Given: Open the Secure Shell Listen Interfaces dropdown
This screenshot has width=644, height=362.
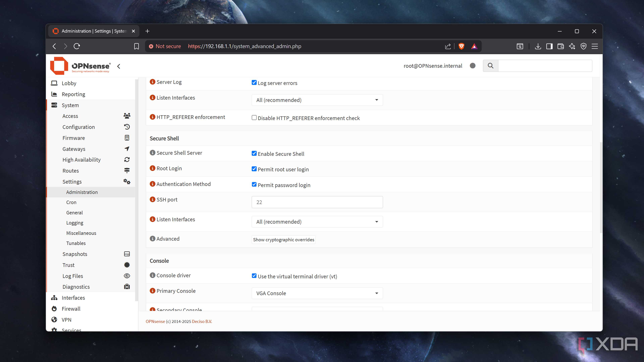Looking at the screenshot, I should tap(317, 222).
